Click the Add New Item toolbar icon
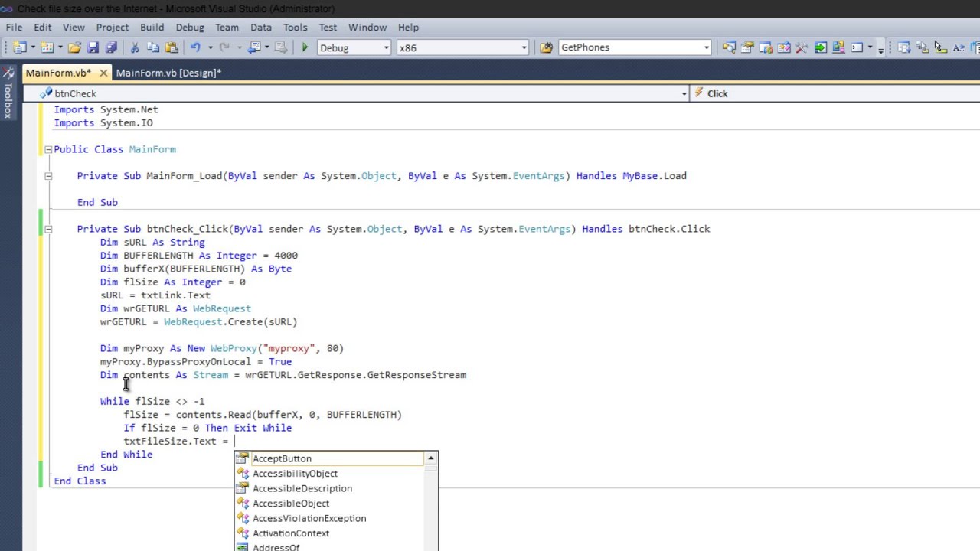The image size is (980, 551). pos(47,47)
